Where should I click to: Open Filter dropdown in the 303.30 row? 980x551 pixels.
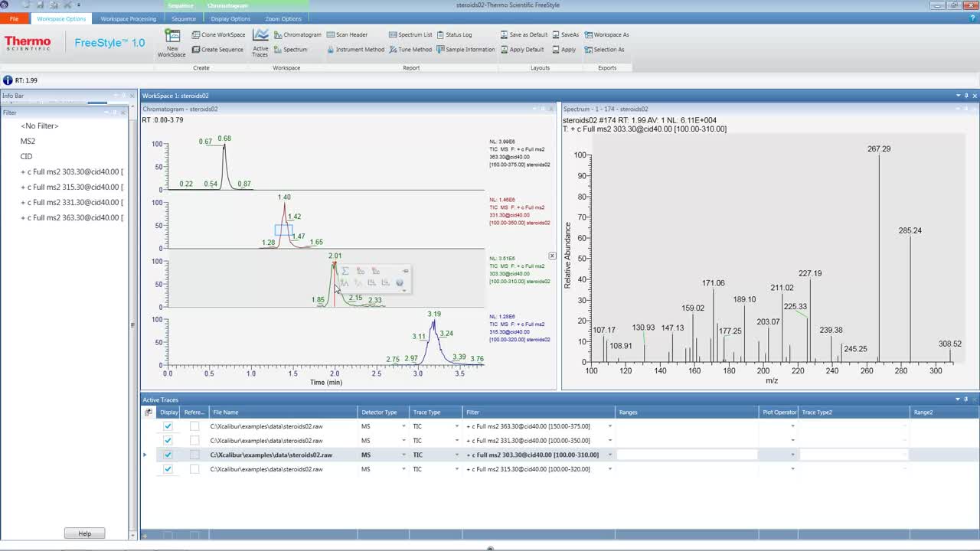click(610, 455)
